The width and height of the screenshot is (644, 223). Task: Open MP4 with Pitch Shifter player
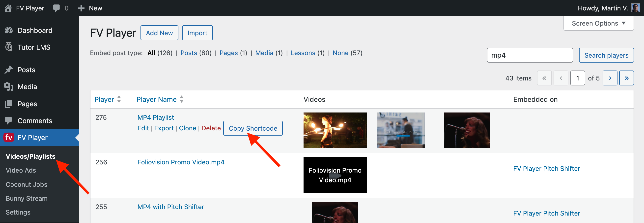click(x=170, y=207)
